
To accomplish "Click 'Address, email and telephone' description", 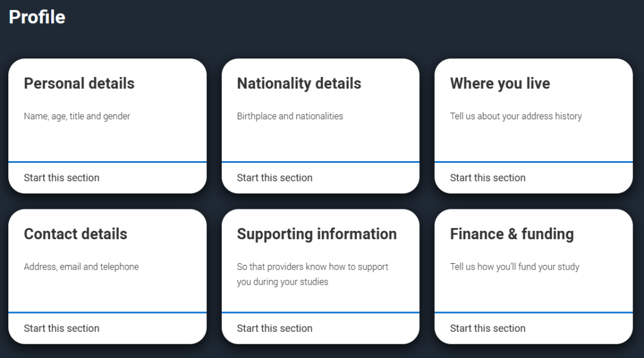I will [81, 267].
